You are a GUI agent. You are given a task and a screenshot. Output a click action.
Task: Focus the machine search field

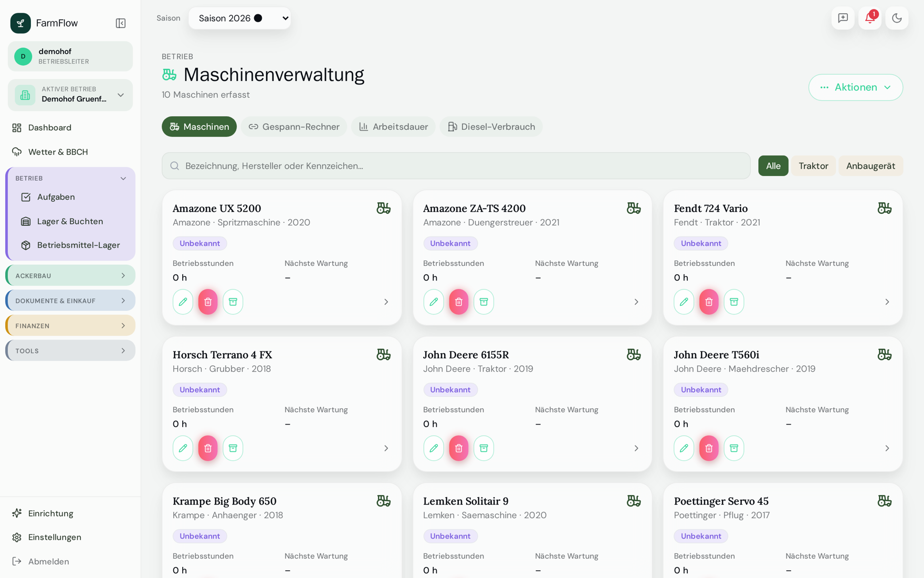click(456, 166)
